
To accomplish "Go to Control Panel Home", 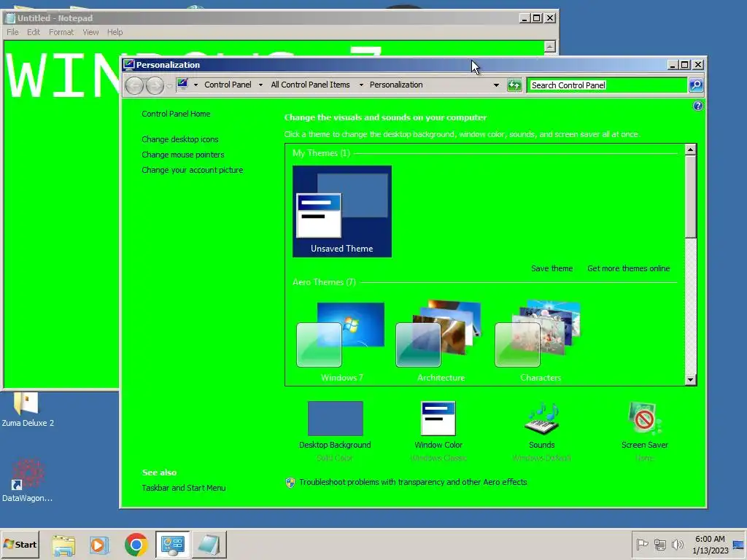I will pyautogui.click(x=176, y=114).
